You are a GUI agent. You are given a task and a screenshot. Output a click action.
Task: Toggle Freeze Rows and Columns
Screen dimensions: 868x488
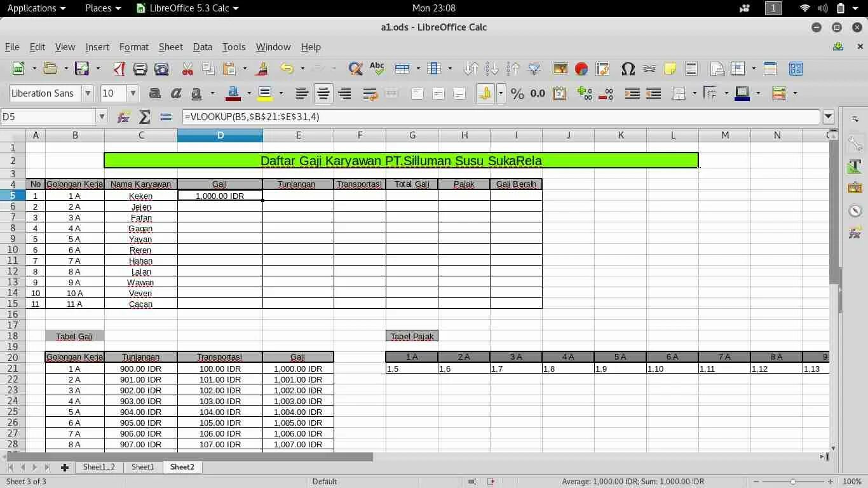738,69
